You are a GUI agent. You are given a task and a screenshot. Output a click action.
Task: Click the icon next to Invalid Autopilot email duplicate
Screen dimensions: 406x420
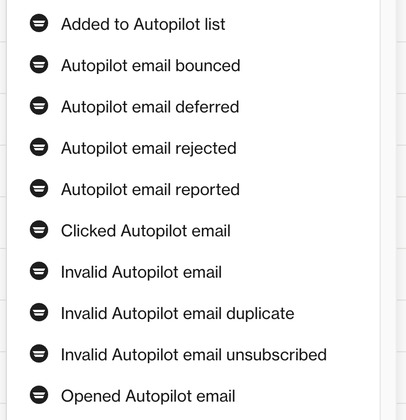tap(39, 313)
